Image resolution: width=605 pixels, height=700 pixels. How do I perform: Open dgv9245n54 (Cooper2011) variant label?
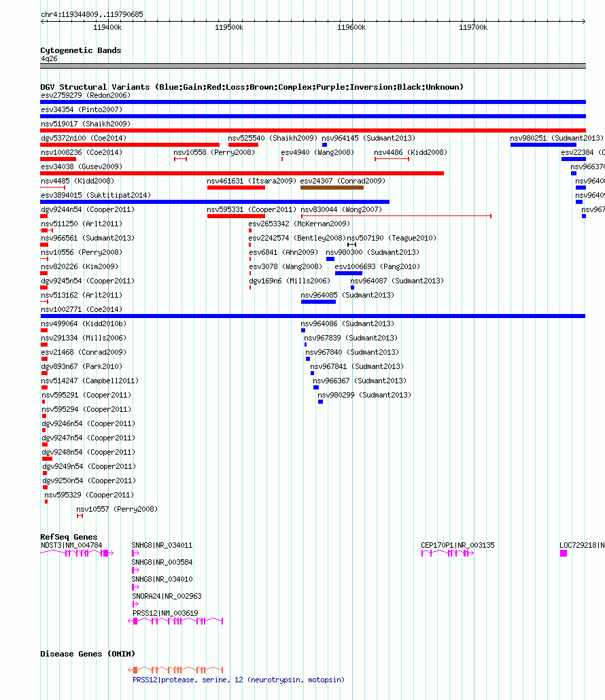88,281
